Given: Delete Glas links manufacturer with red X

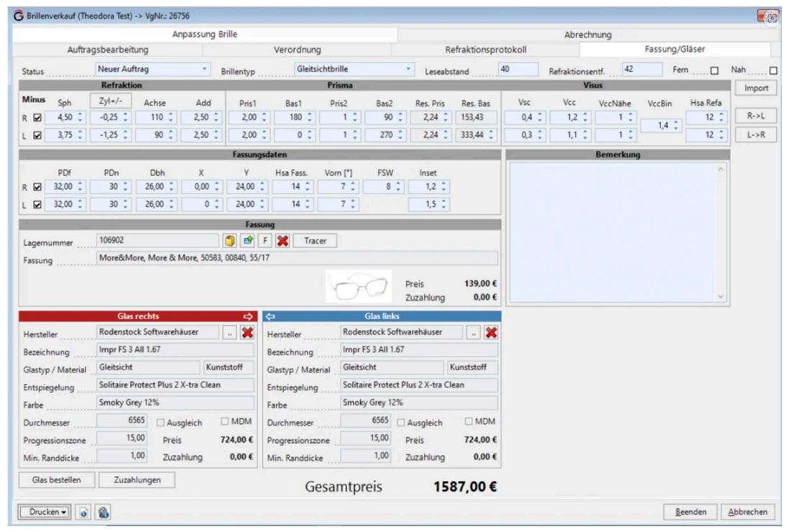Looking at the screenshot, I should click(x=492, y=333).
